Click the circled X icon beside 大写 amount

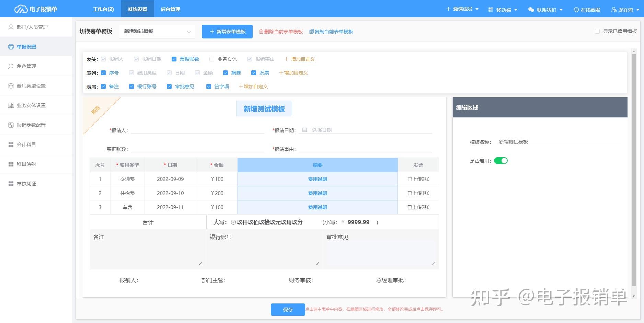point(233,222)
